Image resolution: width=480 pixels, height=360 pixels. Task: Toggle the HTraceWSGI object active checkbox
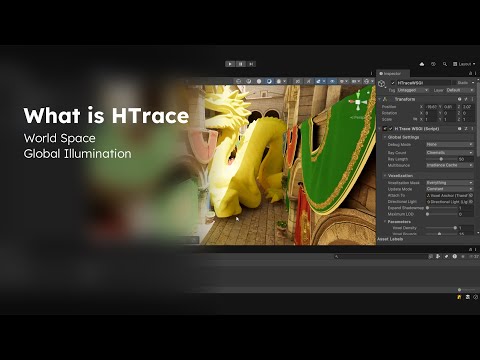click(x=393, y=83)
